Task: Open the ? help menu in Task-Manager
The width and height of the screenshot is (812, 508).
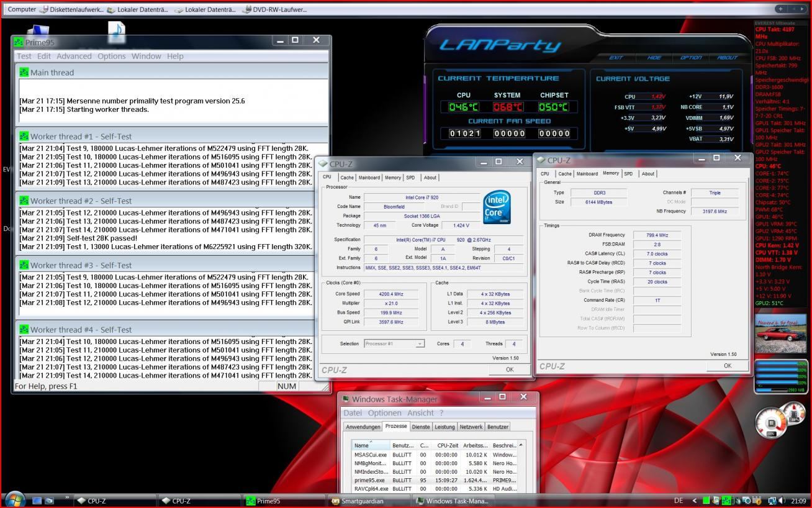Action: point(441,413)
